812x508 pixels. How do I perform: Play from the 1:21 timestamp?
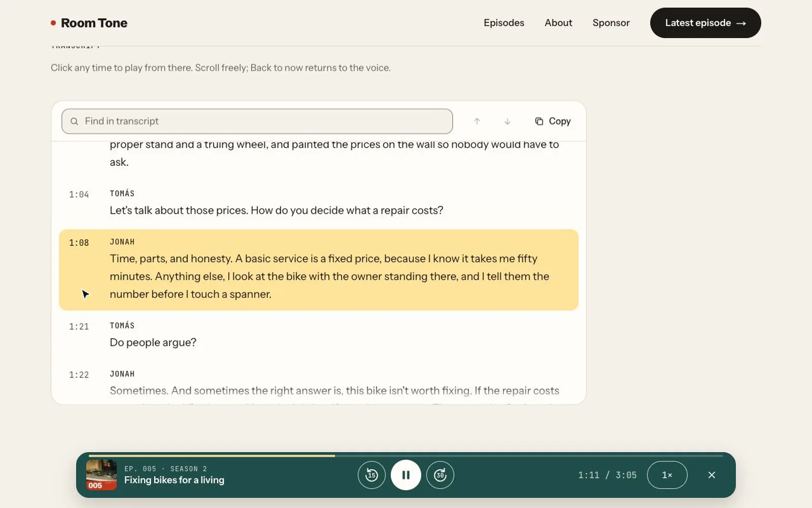(x=79, y=327)
